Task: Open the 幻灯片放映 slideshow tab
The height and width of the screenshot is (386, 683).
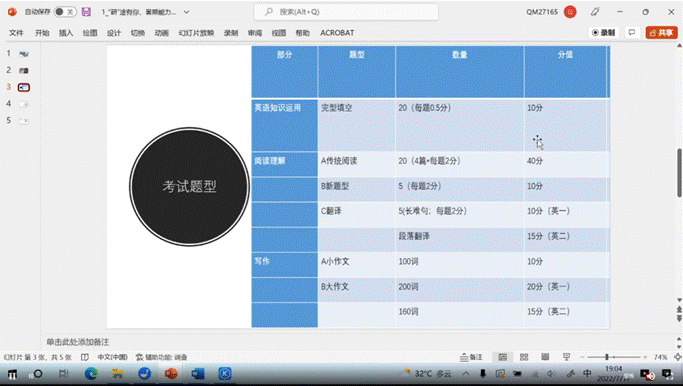Action: (x=196, y=33)
